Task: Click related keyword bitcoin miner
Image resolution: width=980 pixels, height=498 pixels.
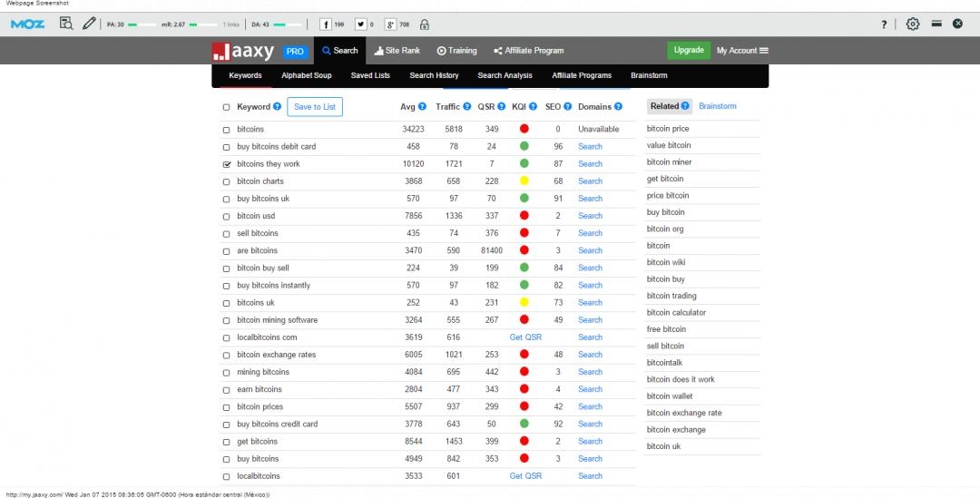Action: point(670,162)
